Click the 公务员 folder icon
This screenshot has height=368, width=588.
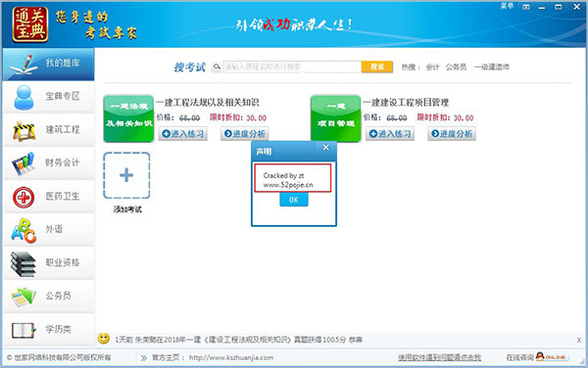[24, 298]
